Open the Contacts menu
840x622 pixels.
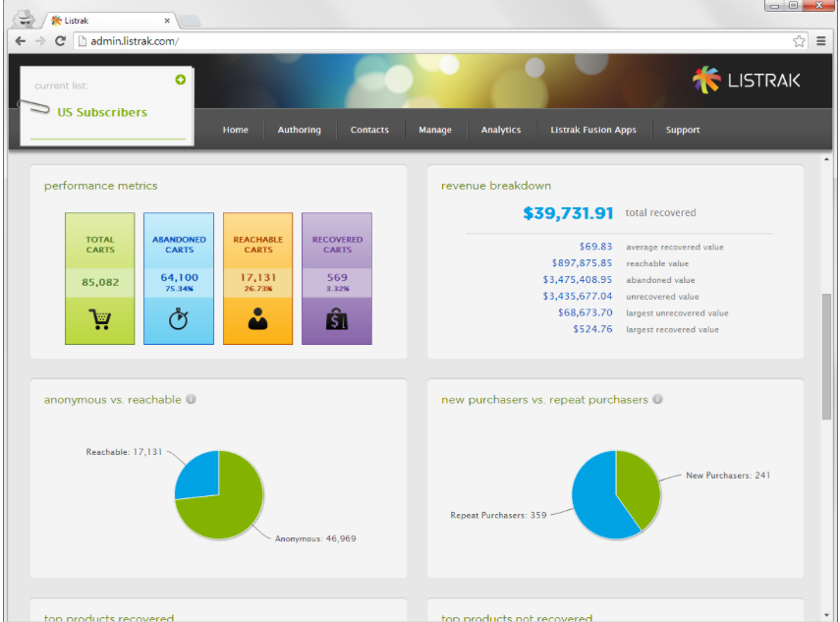point(369,130)
